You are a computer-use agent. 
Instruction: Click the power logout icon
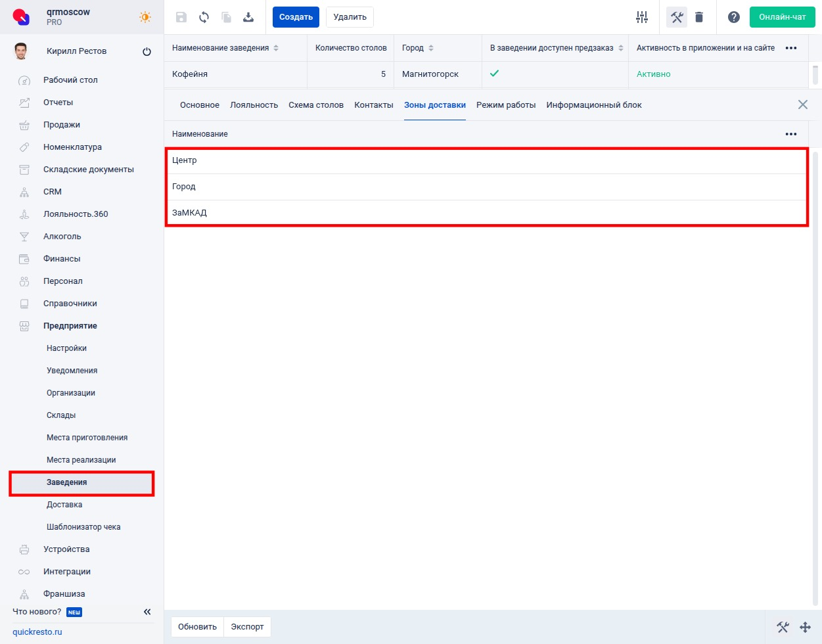[147, 52]
